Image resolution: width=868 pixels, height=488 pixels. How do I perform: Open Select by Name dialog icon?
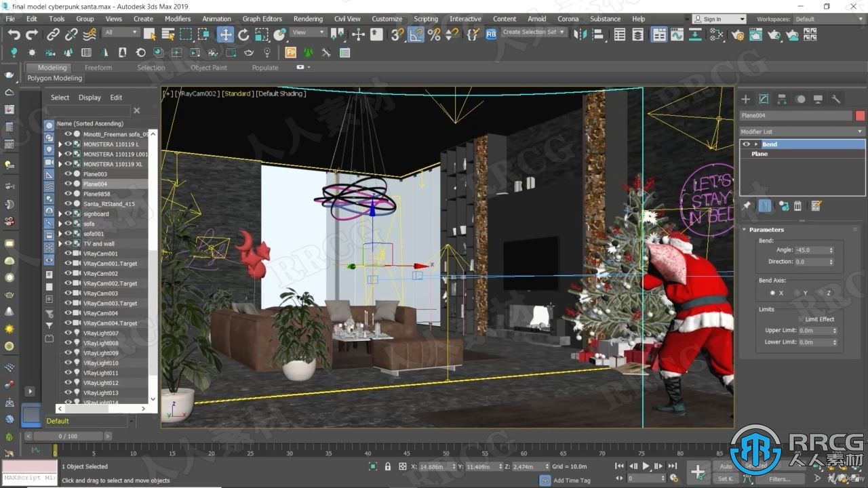[167, 34]
